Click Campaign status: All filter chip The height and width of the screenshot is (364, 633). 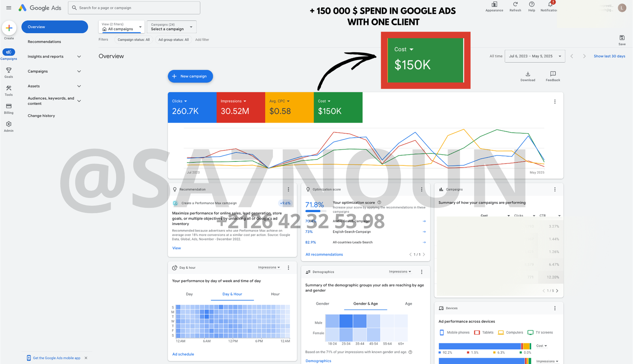coord(134,40)
